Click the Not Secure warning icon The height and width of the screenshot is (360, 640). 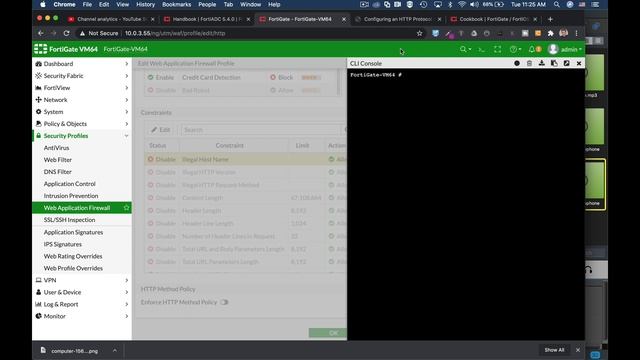[82, 33]
